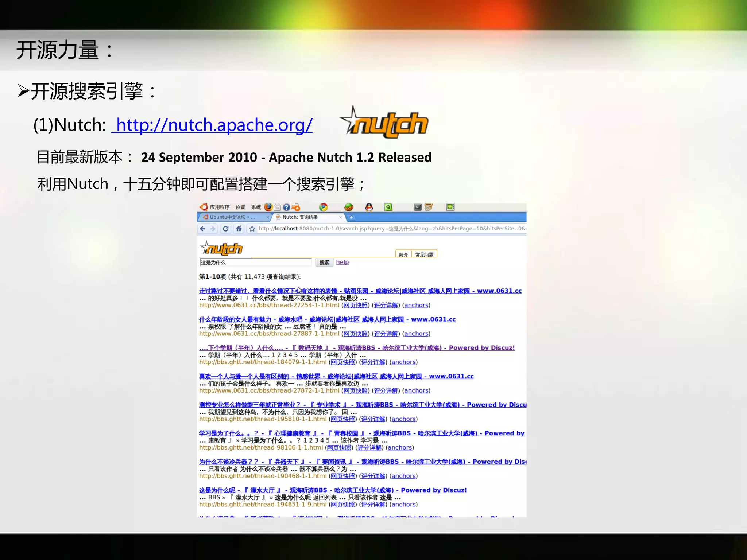Open the terminal launcher in the top panel
The image size is (747, 560).
[418, 207]
